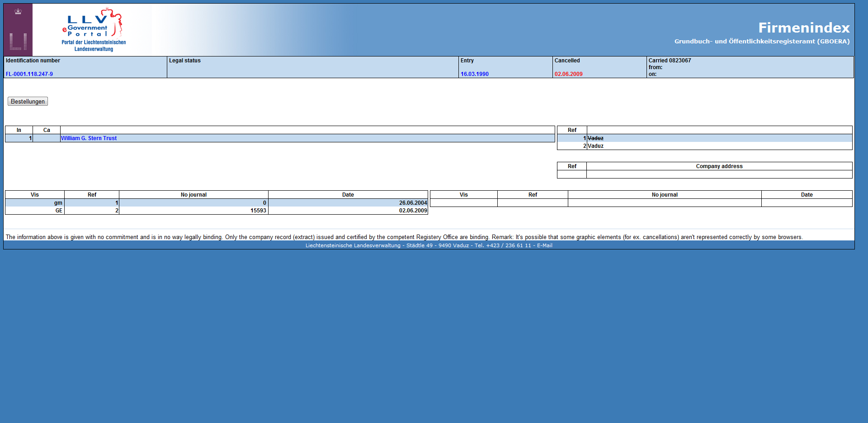868x423 pixels.
Task: Select the second Vaduz seat entry
Action: pos(595,146)
